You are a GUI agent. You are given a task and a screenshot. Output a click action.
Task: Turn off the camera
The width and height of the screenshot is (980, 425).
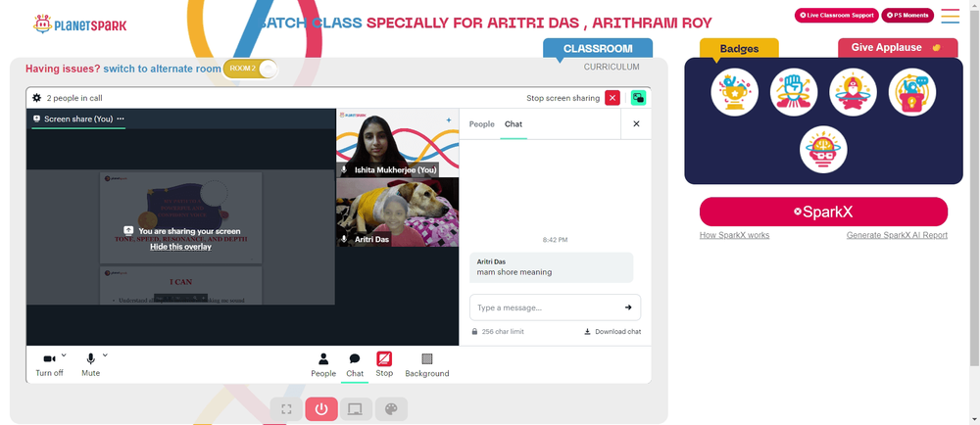[49, 364]
